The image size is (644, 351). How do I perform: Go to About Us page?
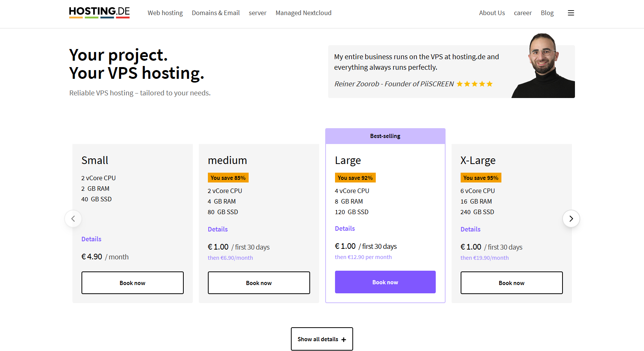[492, 13]
